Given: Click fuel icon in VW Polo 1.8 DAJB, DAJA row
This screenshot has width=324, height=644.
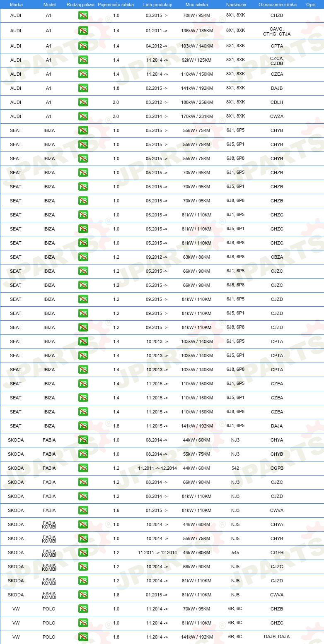Looking at the screenshot, I should (83, 637).
